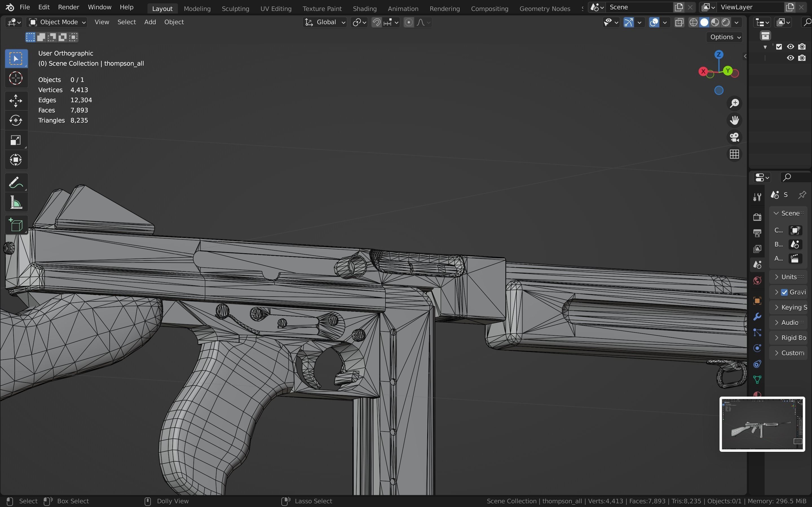The height and width of the screenshot is (507, 812).
Task: Toggle snapping magnet icon
Action: (377, 23)
